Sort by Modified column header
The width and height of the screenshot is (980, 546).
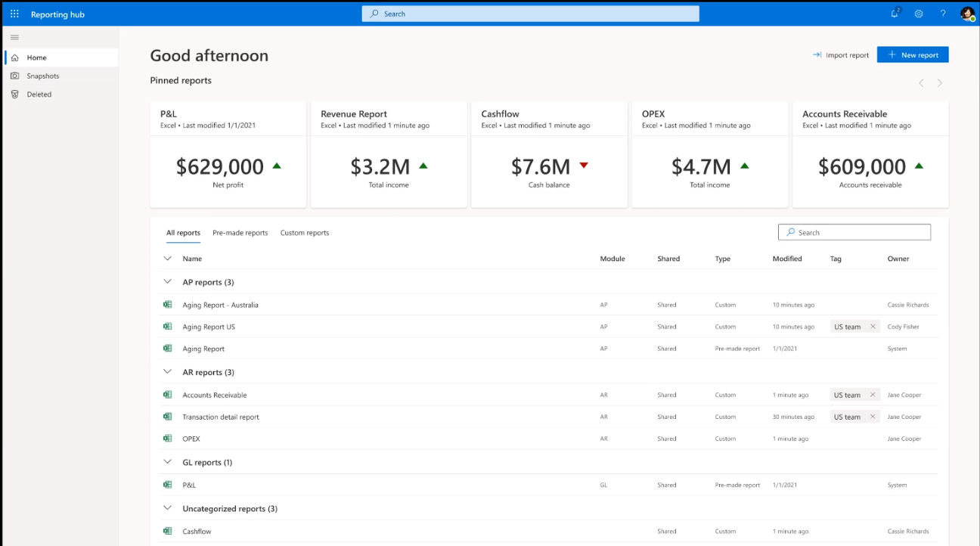point(787,259)
